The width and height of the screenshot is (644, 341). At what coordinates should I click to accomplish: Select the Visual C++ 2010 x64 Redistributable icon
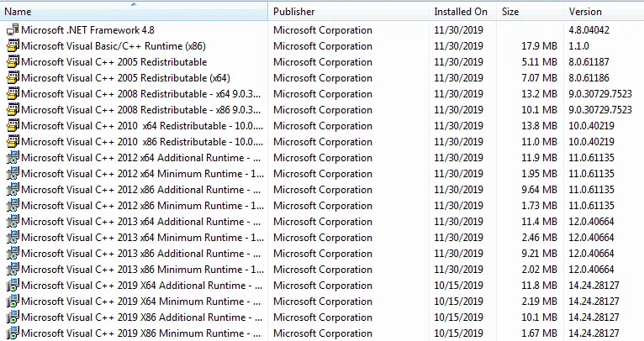click(13, 126)
